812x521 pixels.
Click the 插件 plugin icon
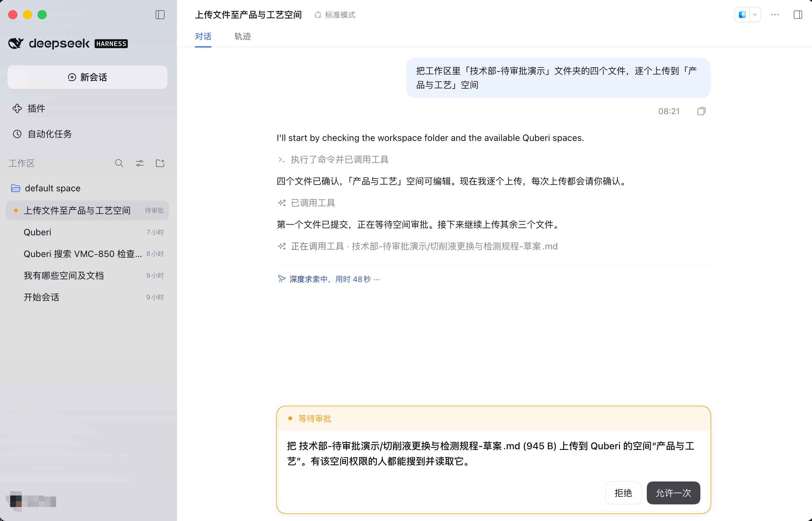[17, 109]
